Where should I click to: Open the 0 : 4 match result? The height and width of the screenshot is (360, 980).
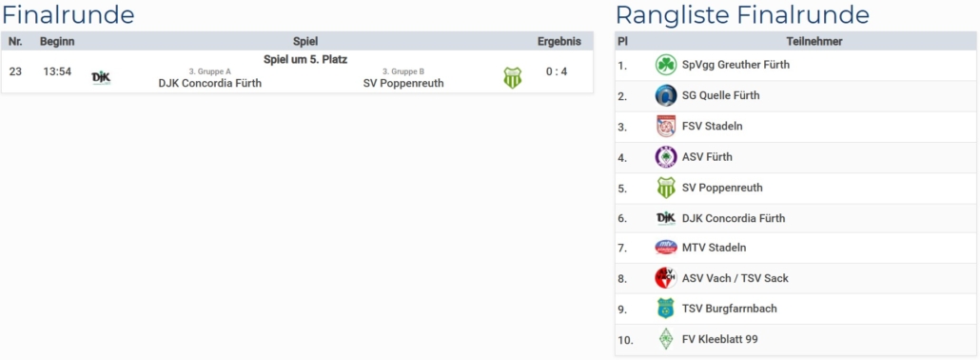(x=557, y=72)
